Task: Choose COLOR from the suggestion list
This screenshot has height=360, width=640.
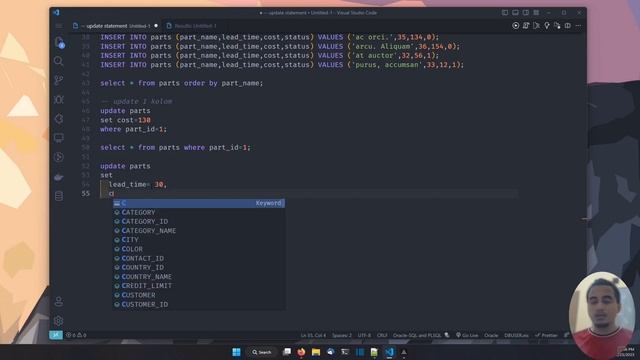Action: pos(199,249)
